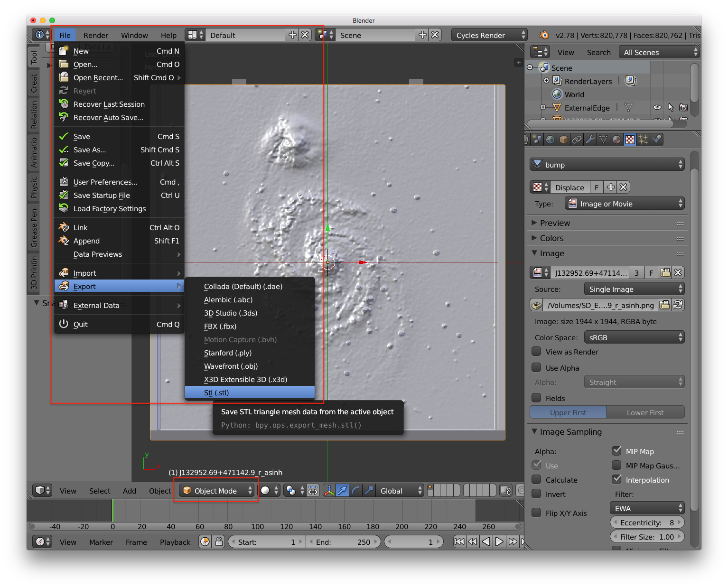Click the Save As... entry in File menu
This screenshot has width=728, height=588.
pos(90,149)
